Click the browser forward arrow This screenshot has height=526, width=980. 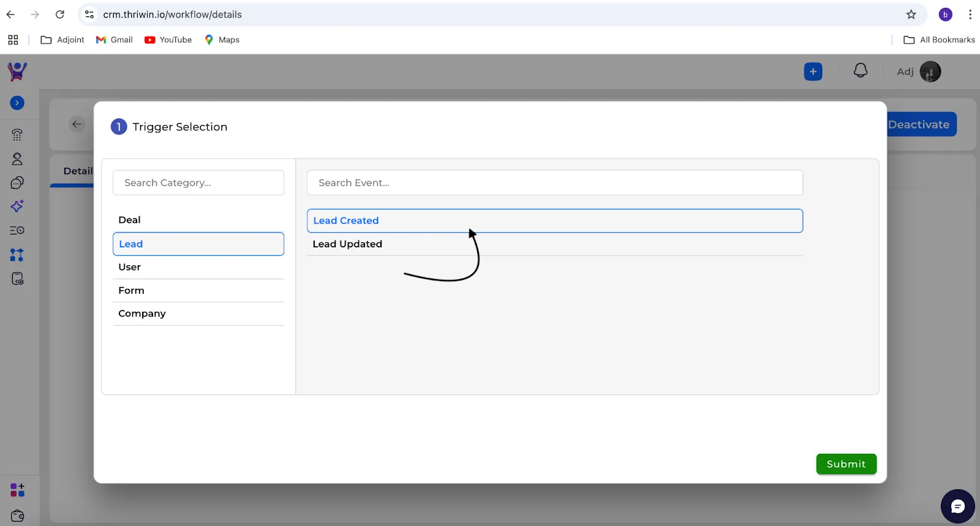35,14
